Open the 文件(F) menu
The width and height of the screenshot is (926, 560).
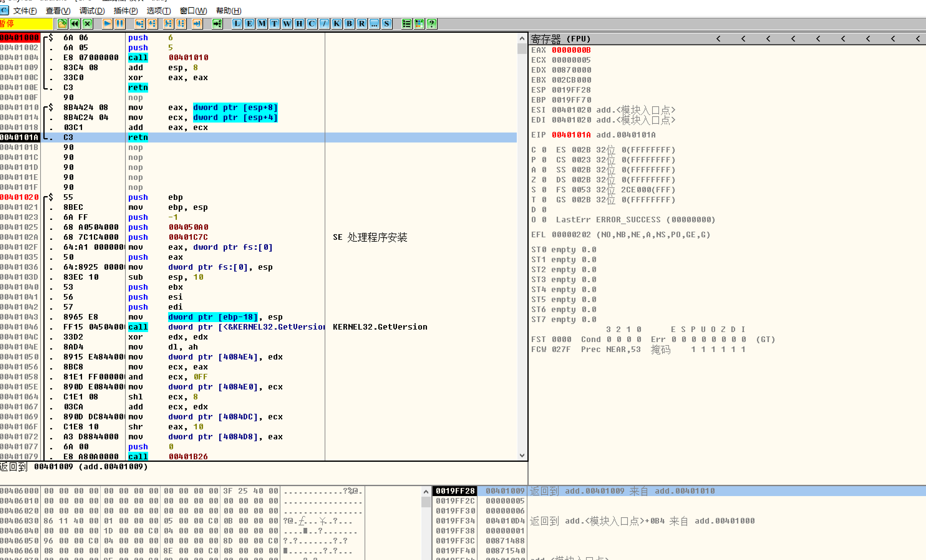pos(25,11)
